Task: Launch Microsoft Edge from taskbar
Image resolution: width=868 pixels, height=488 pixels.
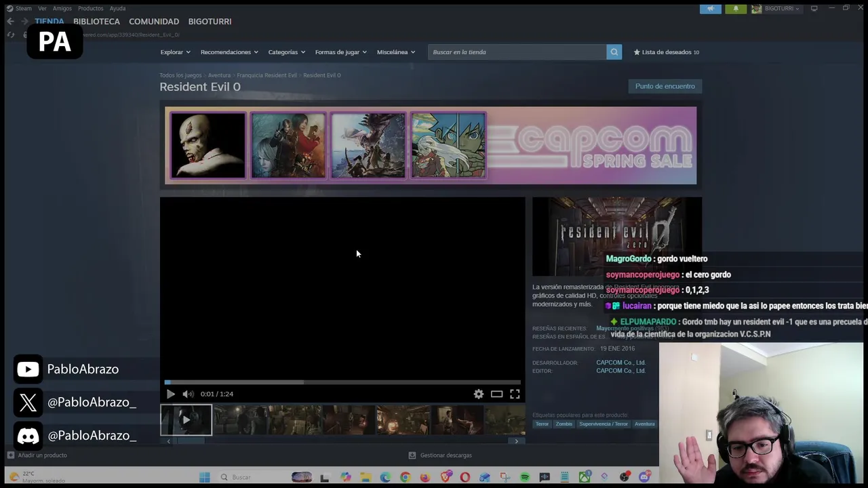Action: coord(385,477)
